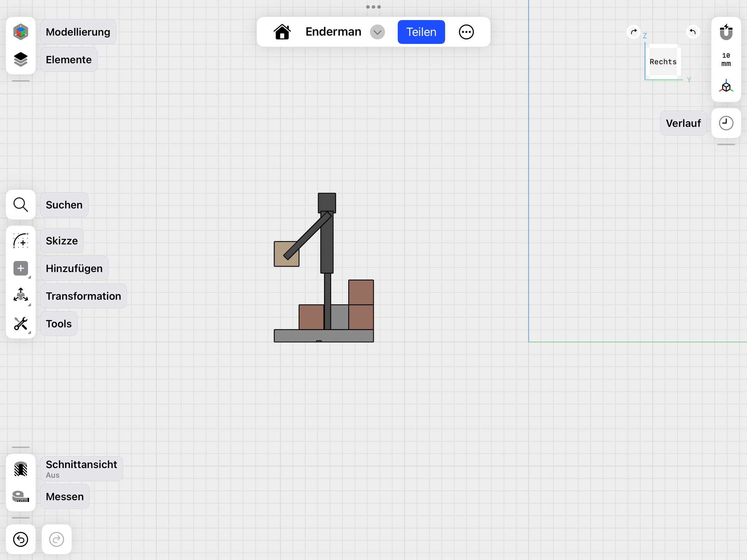The width and height of the screenshot is (747, 560).
Task: Click the redo arrow button
Action: [57, 539]
